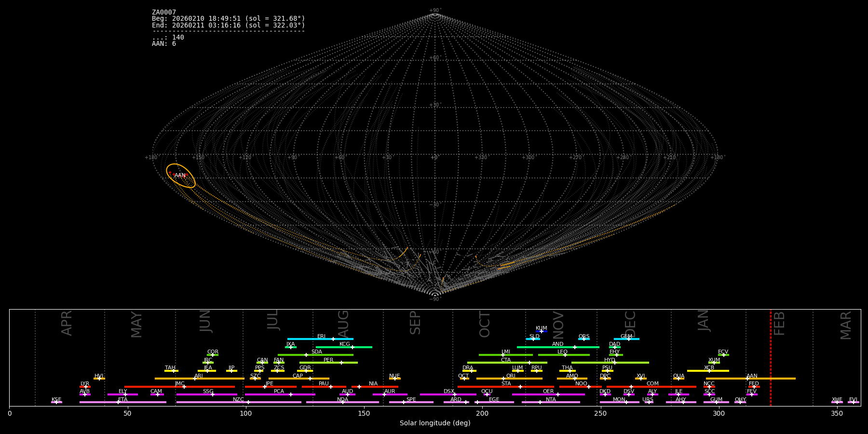Click the KSE shower label
Image resolution: width=868 pixels, height=434 pixels.
(56, 400)
